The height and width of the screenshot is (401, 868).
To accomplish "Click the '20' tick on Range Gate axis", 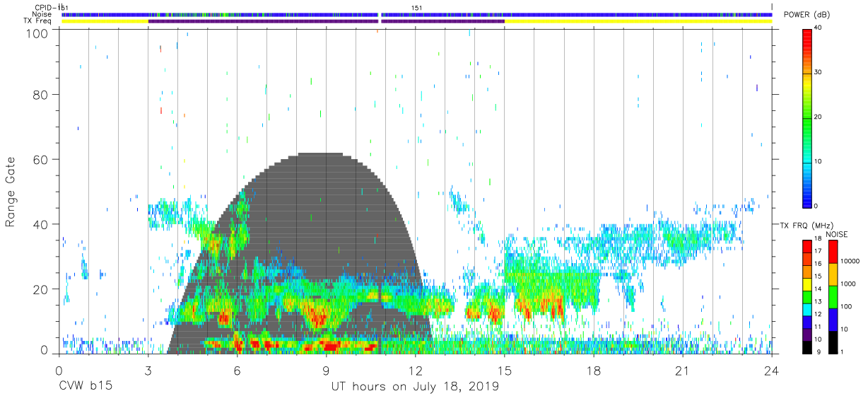I will point(42,289).
